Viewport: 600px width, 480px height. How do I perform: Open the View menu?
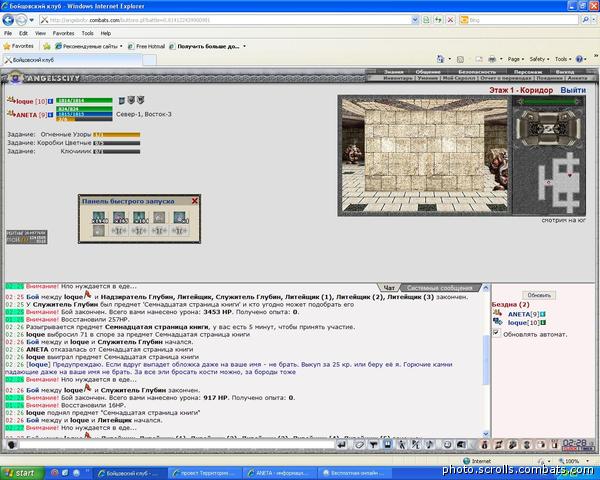(40, 33)
